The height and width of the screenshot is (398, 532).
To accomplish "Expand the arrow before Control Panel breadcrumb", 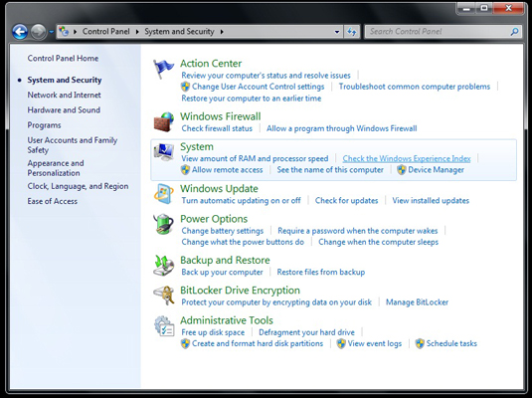I will tap(75, 32).
